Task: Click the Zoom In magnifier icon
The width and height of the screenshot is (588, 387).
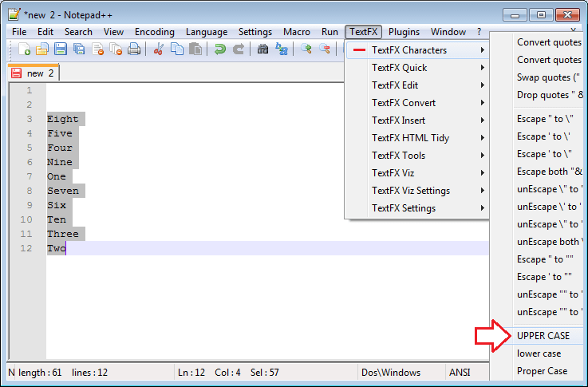Action: (306, 49)
